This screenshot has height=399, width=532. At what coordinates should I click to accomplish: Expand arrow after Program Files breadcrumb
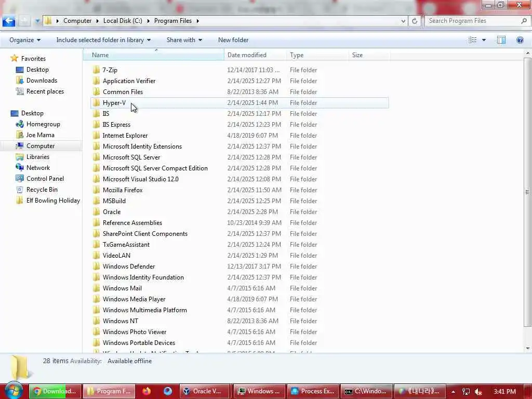tap(197, 21)
